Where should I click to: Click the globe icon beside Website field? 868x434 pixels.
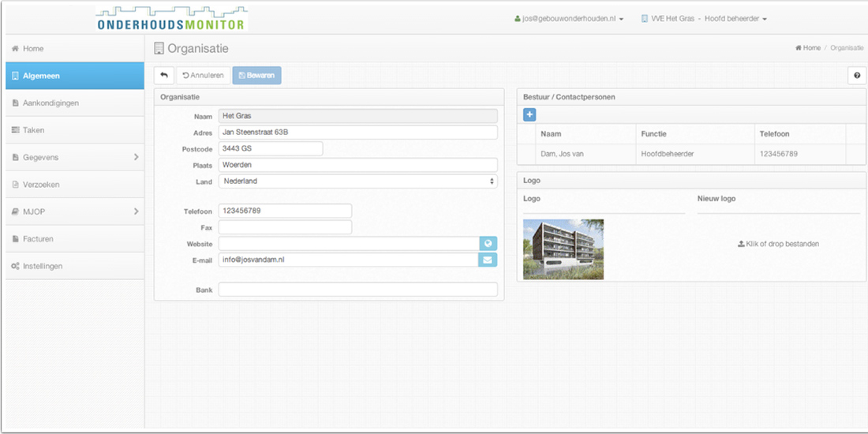tap(488, 244)
